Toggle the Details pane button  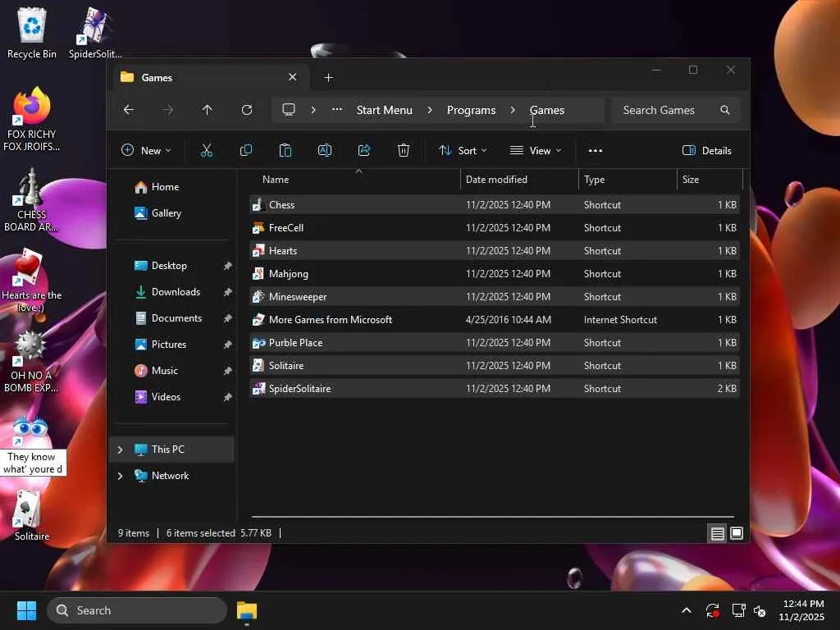707,151
